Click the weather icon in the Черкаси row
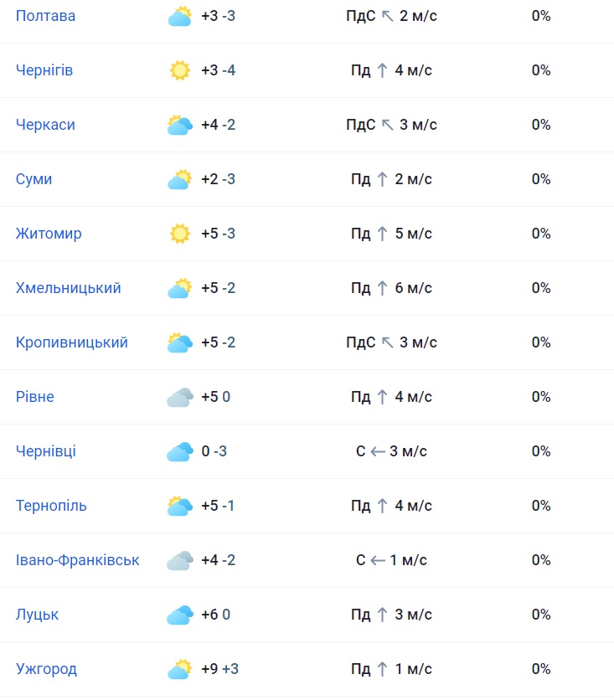The width and height of the screenshot is (614, 700). coord(179,125)
